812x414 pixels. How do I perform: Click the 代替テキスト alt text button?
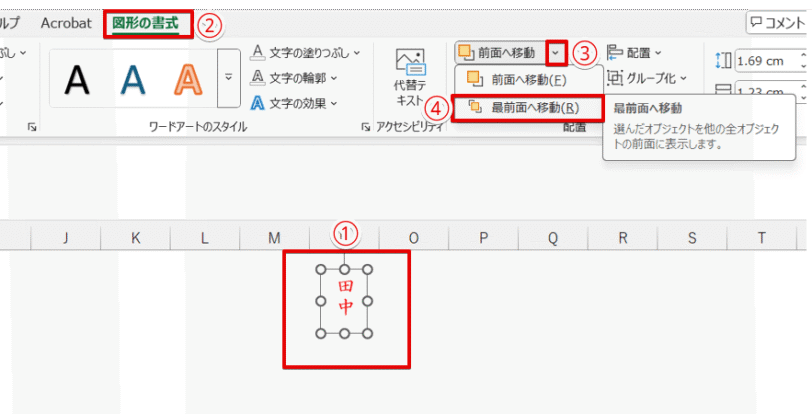tap(410, 78)
